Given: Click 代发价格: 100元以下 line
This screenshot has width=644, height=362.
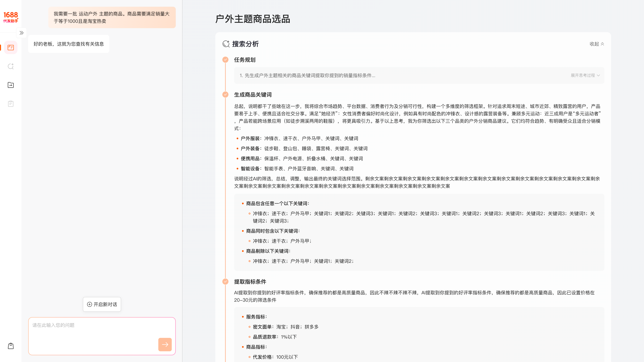Looking at the screenshot, I should 275,357.
